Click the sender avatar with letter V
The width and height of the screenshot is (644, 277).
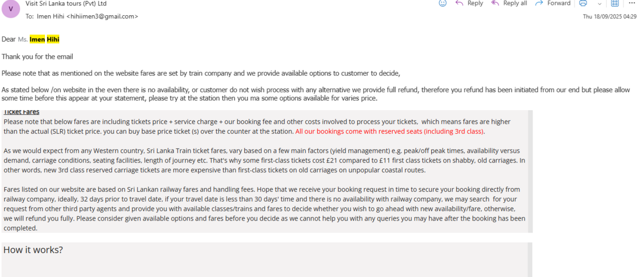click(11, 9)
